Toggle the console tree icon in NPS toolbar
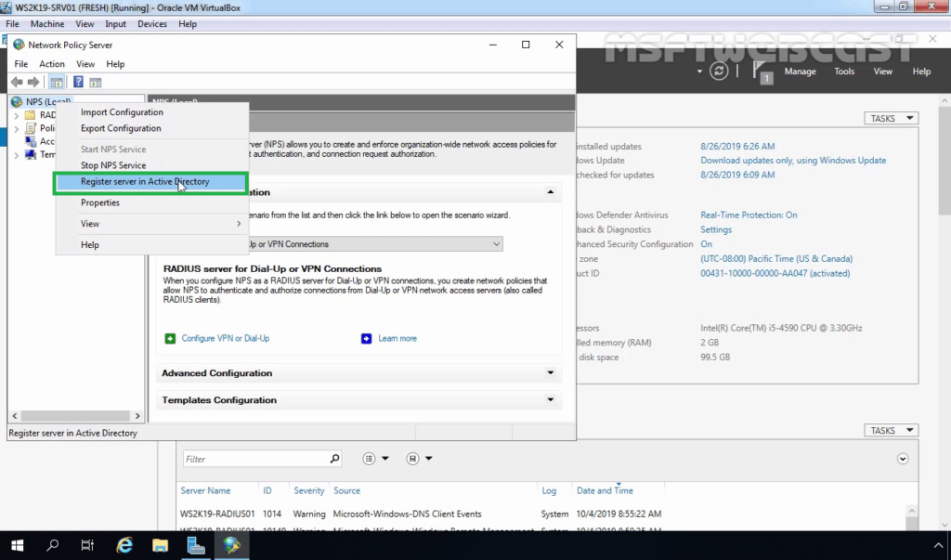This screenshot has width=951, height=560. tap(57, 82)
